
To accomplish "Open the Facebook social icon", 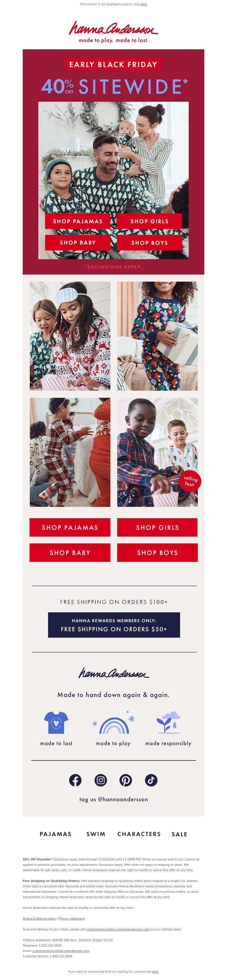I will click(x=75, y=780).
